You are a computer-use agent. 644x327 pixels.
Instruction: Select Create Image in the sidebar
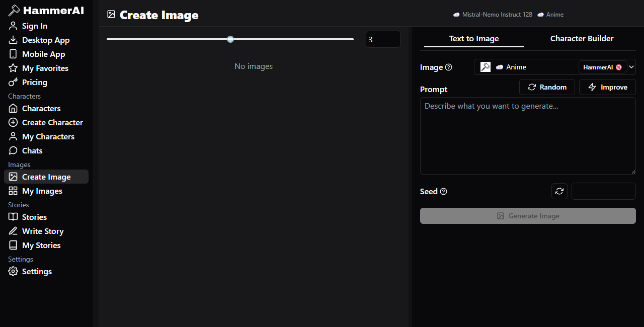[x=46, y=177]
